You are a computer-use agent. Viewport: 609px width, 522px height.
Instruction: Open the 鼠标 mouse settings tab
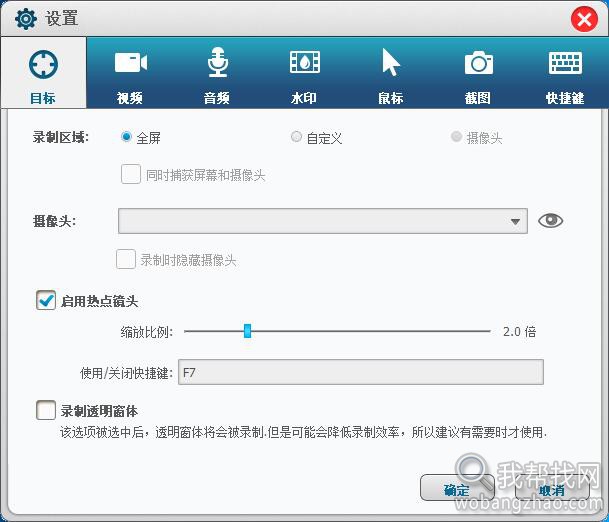tap(391, 73)
